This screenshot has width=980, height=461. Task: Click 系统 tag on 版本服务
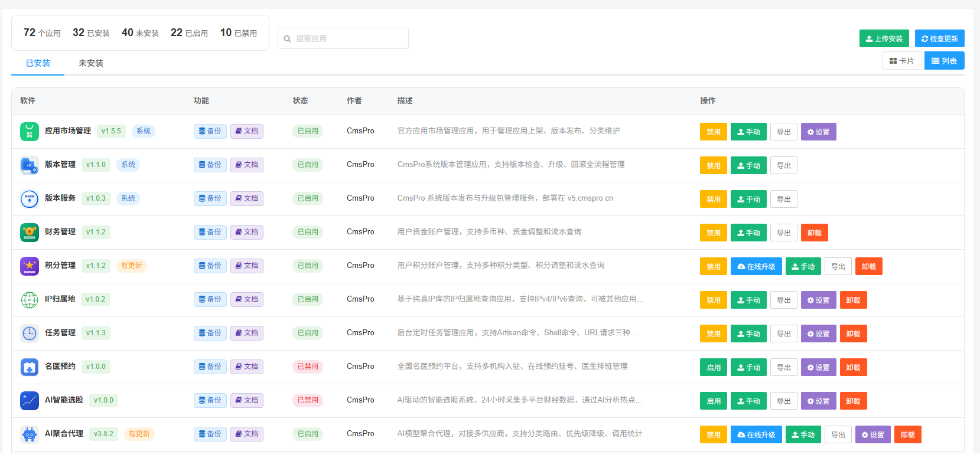128,198
